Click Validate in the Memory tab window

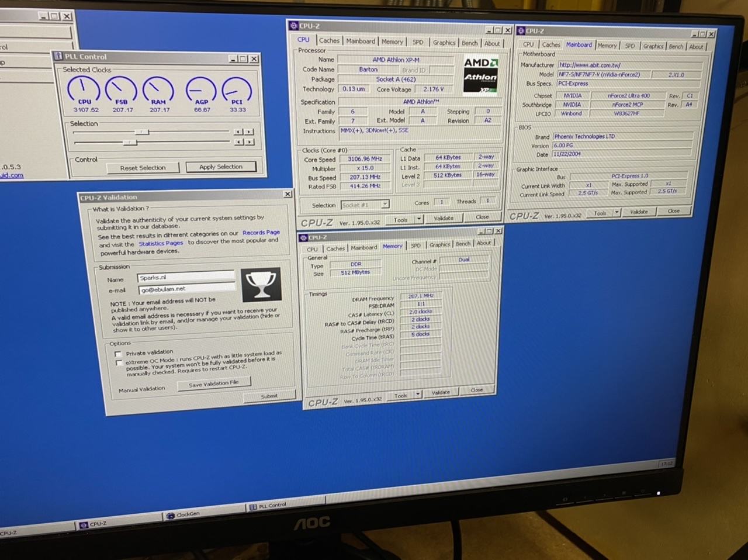tap(441, 392)
